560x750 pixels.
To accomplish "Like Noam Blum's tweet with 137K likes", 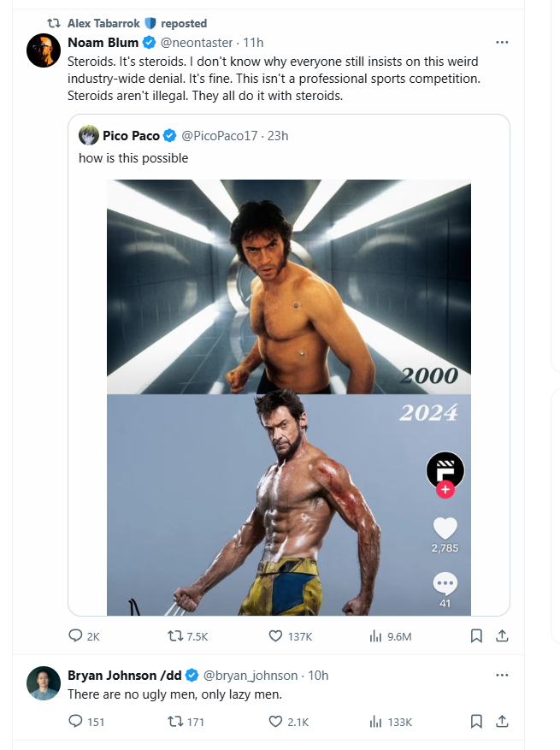I will (275, 635).
